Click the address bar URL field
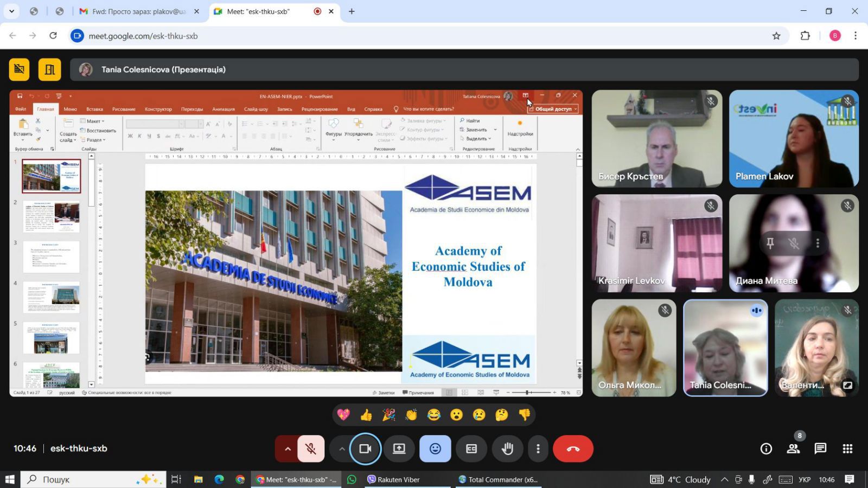This screenshot has height=488, width=868. [423, 36]
